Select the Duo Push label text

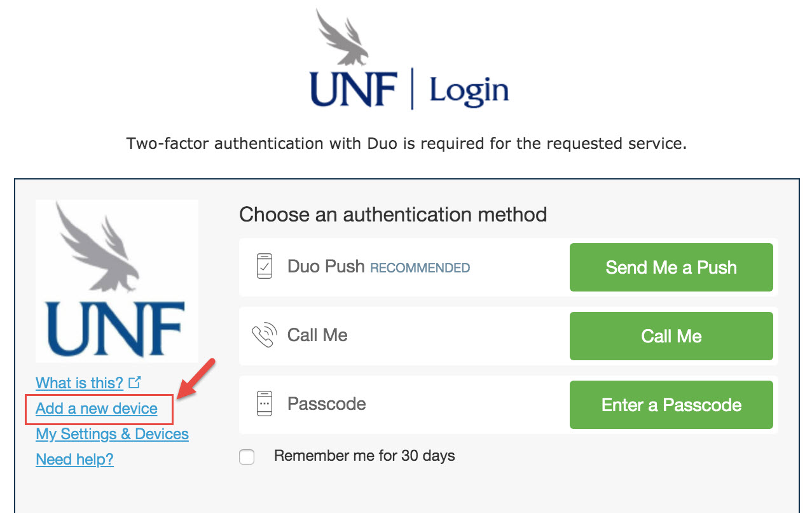click(x=326, y=266)
